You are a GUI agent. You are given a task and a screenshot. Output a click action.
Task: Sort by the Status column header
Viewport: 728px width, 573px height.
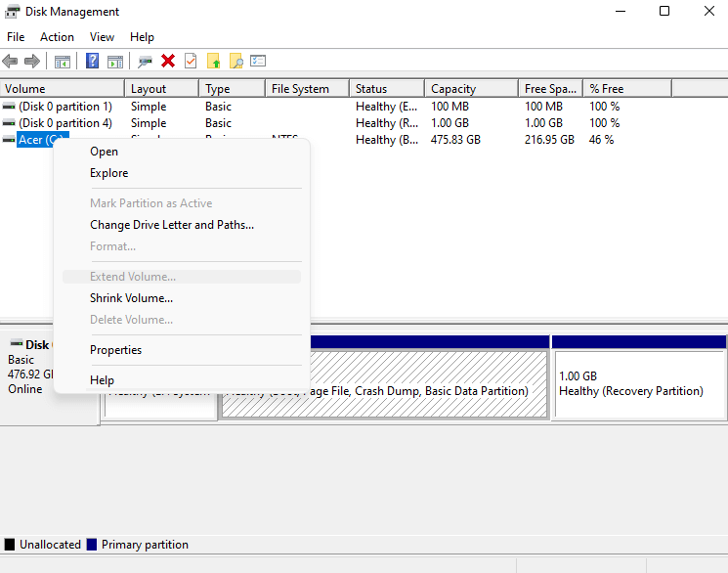387,89
